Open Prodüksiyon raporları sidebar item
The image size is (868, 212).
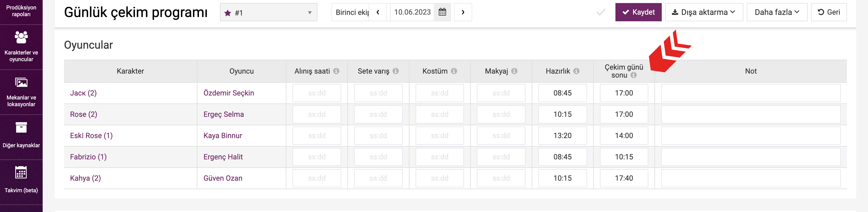[21, 11]
